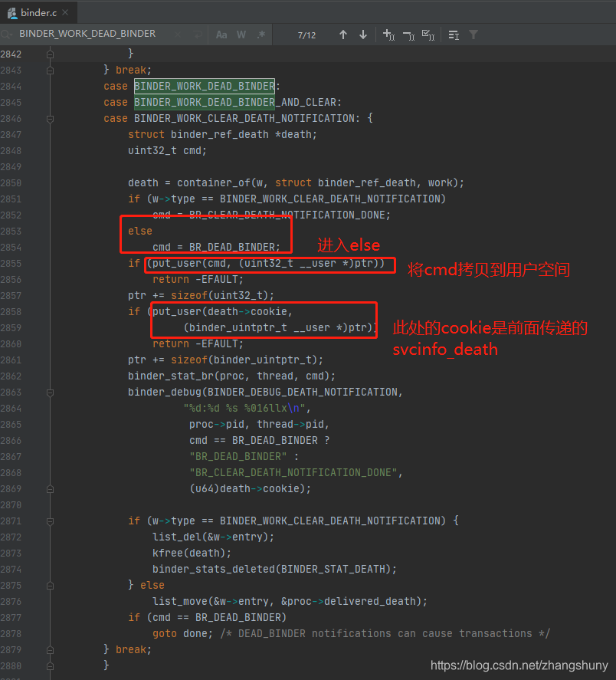The width and height of the screenshot is (616, 680).
Task: Add selection for next occurrence icon
Action: coord(388,34)
